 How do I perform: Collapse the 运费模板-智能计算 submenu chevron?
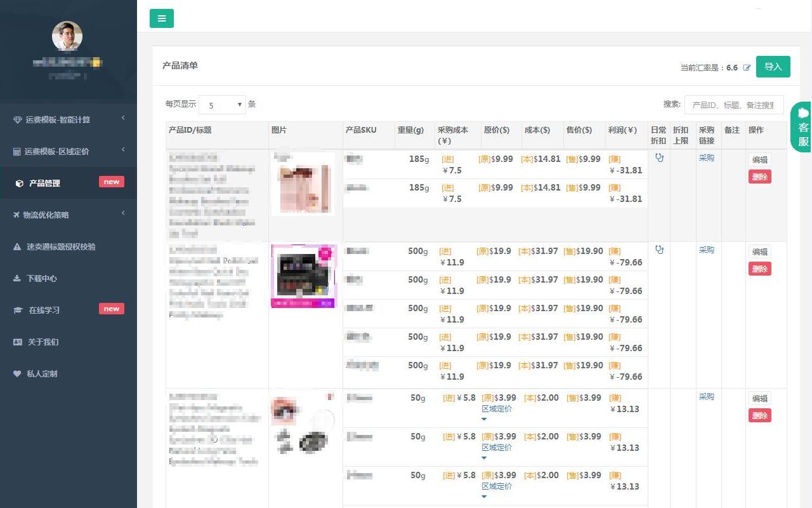click(x=123, y=117)
